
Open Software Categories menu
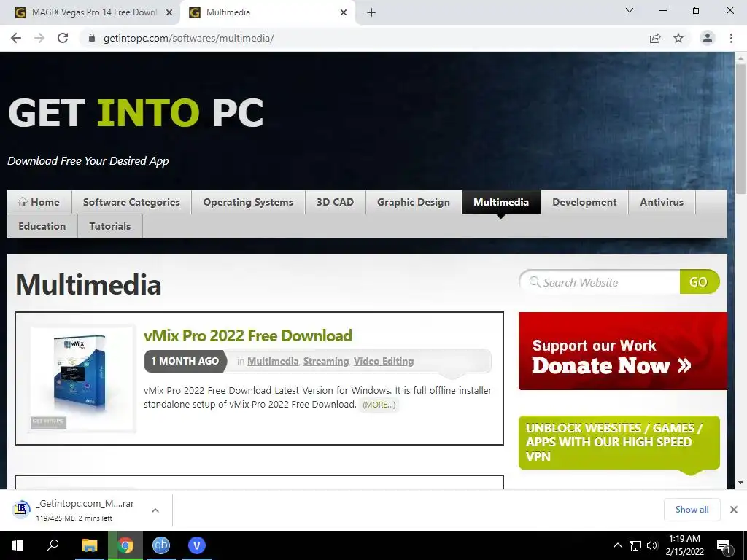click(x=131, y=202)
